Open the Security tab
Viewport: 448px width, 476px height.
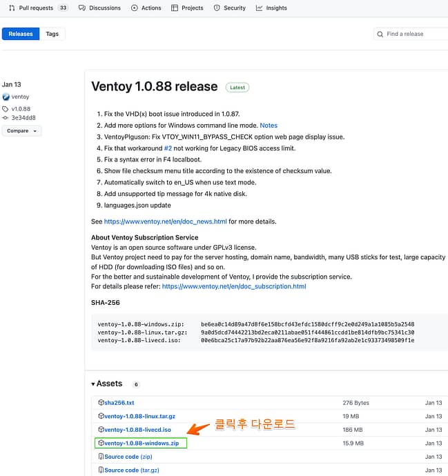point(230,8)
